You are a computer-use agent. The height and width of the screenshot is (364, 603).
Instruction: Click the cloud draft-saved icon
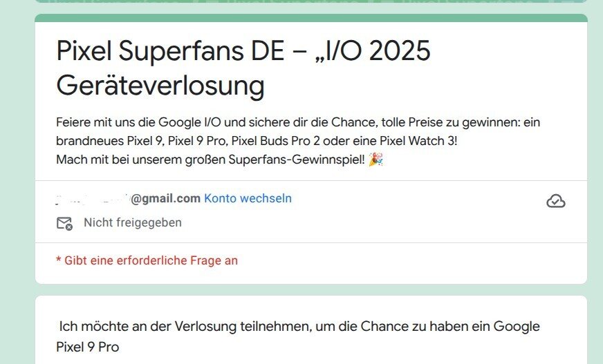tap(555, 201)
